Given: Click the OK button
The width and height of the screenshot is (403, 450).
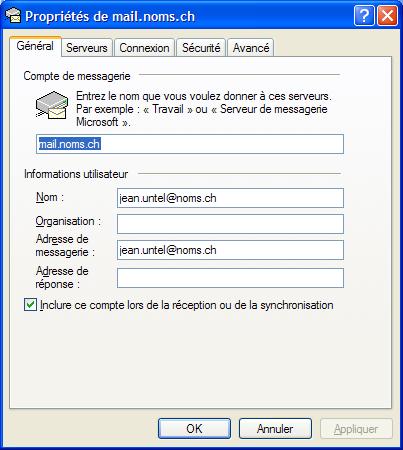Looking at the screenshot, I should click(x=194, y=429).
